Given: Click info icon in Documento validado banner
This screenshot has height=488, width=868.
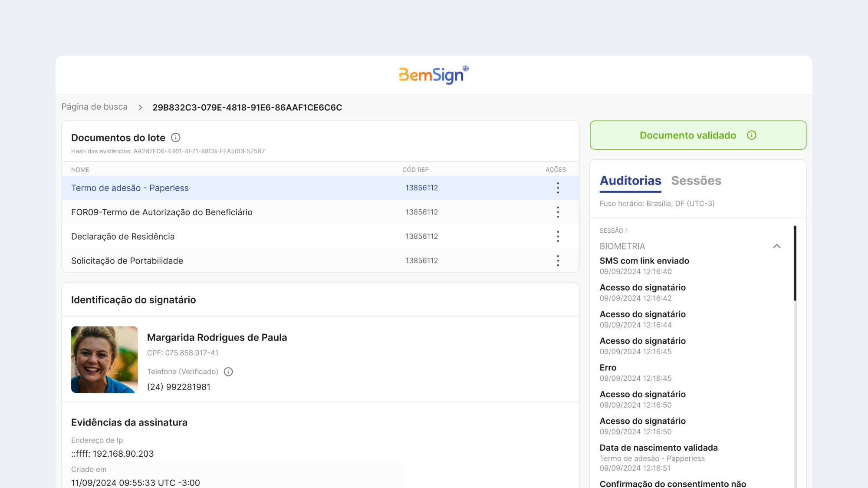Looking at the screenshot, I should 752,135.
